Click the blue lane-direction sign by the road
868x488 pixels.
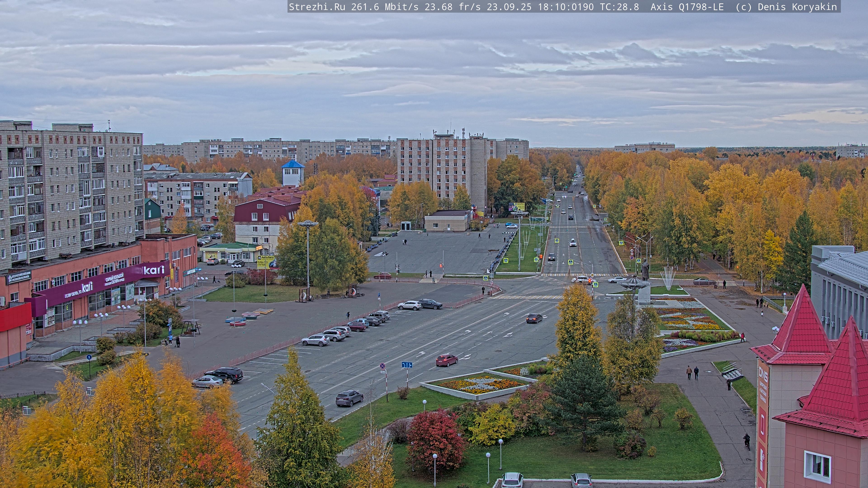(x=407, y=365)
